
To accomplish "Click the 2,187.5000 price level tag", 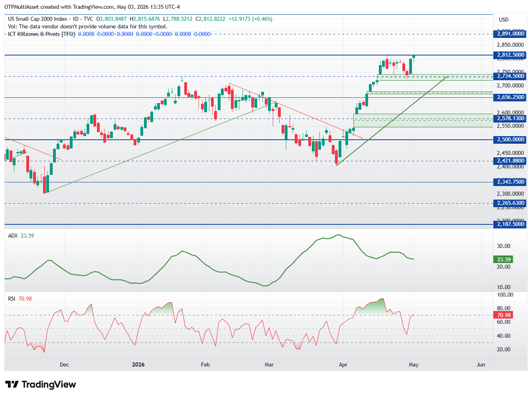I will coord(510,224).
